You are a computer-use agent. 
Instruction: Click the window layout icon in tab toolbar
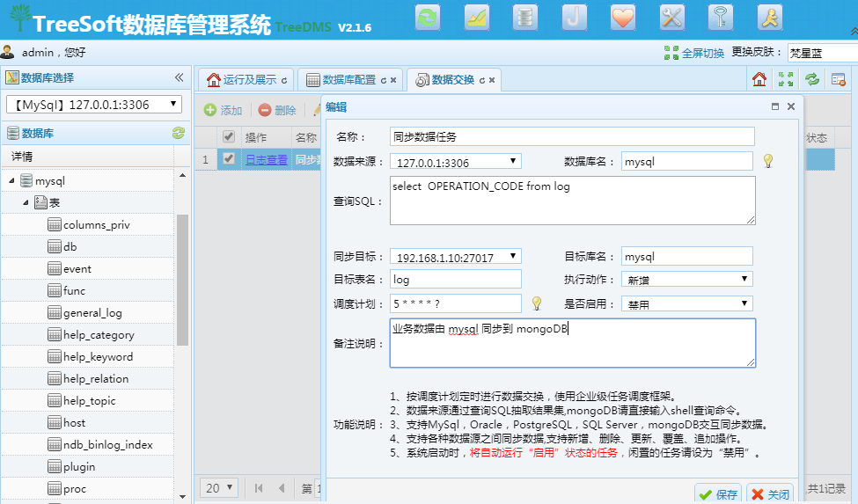(x=839, y=79)
